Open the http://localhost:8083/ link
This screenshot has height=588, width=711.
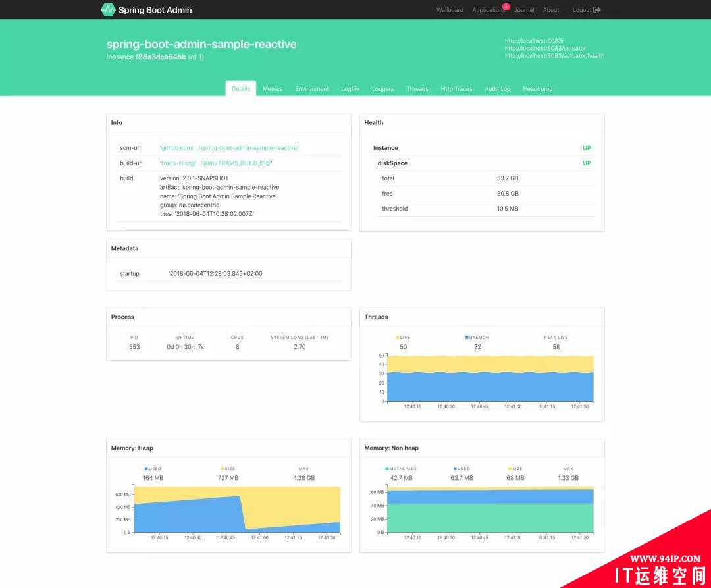tap(534, 41)
